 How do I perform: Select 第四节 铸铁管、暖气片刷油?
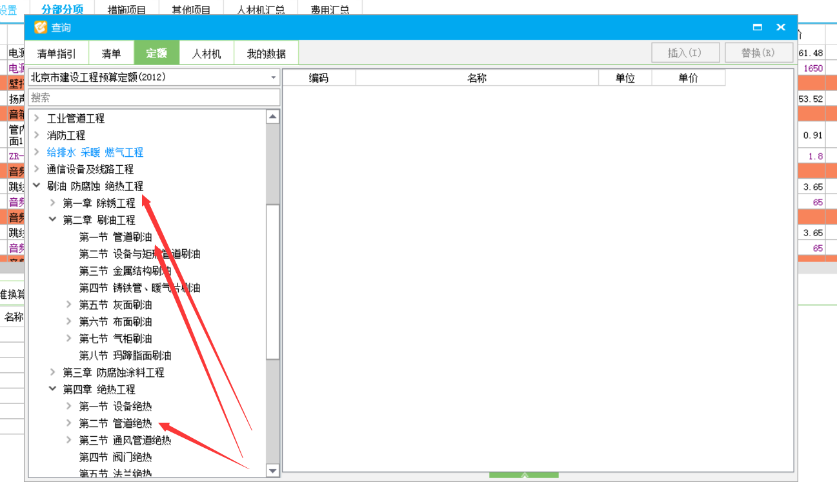139,287
